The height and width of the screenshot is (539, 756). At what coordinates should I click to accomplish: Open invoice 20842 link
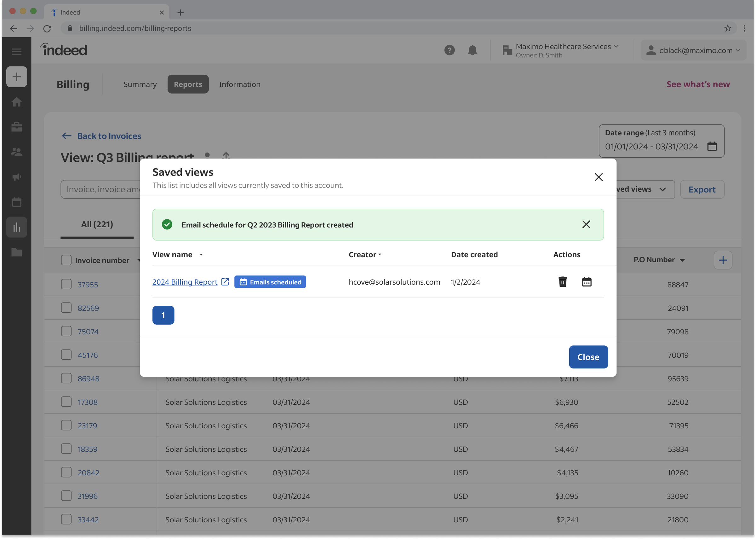[88, 472]
